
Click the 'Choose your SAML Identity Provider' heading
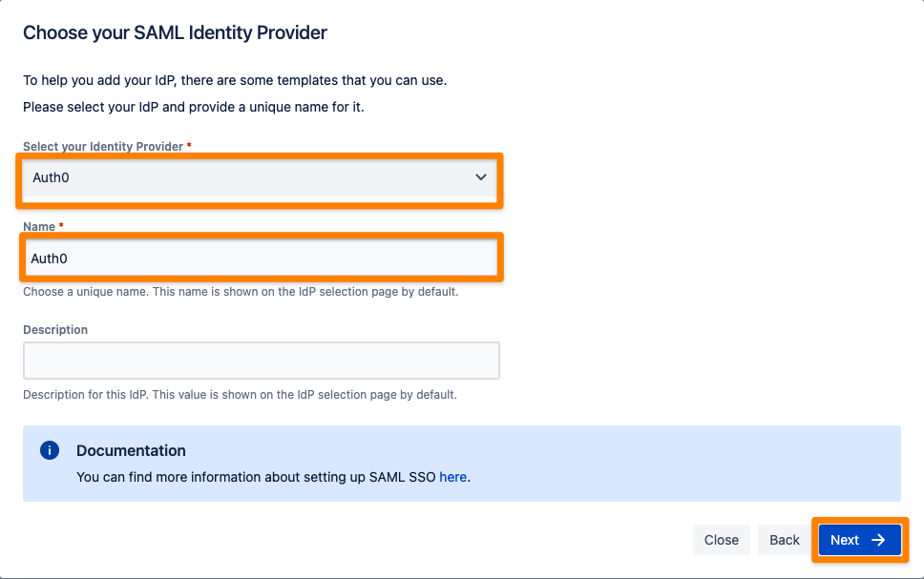(175, 32)
